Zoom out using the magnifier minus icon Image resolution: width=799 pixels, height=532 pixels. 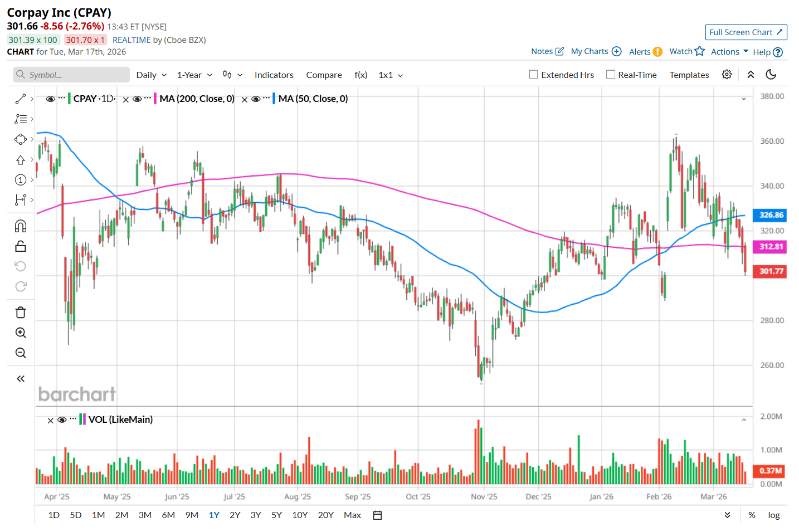[x=21, y=353]
